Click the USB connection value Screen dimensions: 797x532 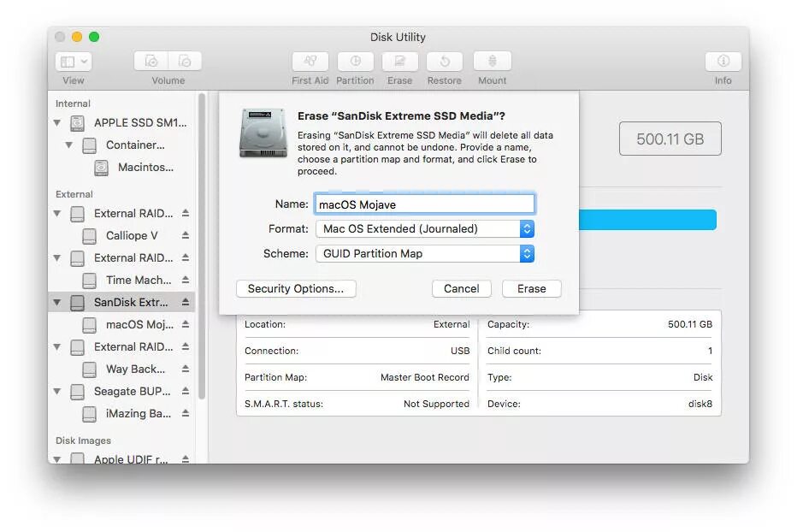tap(460, 351)
